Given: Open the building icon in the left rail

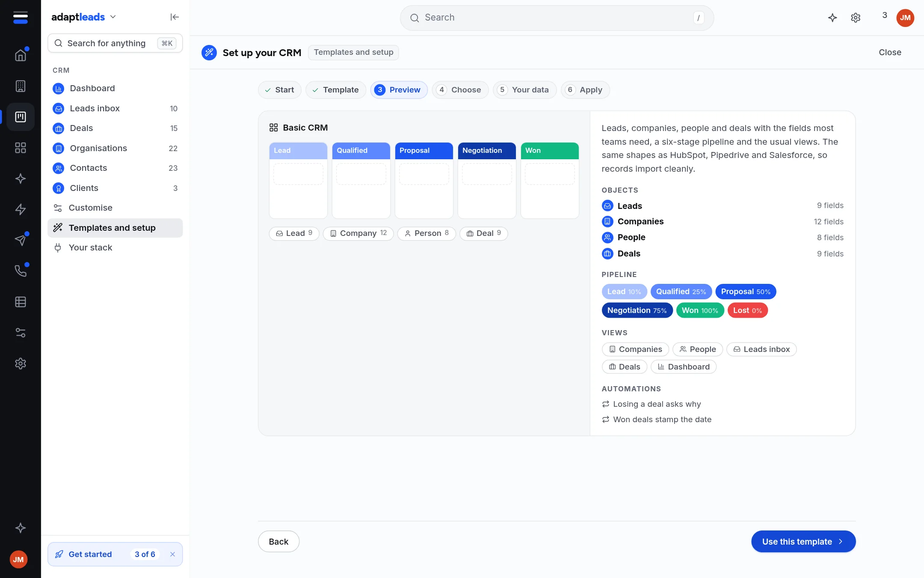Looking at the screenshot, I should pos(21,86).
